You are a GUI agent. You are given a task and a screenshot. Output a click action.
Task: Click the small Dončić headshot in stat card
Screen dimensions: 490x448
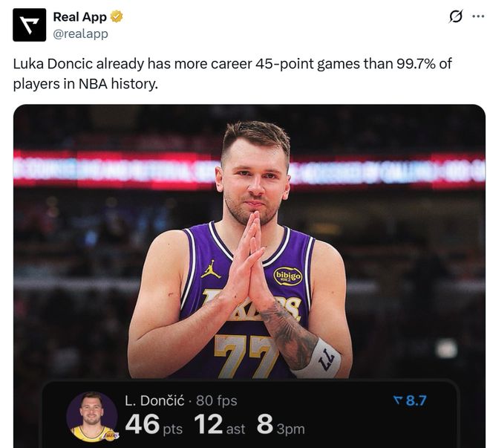click(91, 416)
